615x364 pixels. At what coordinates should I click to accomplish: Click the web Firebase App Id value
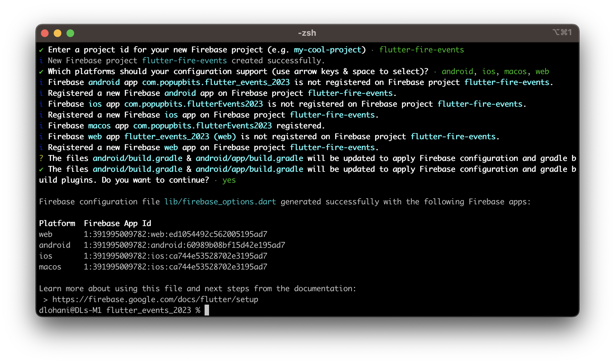click(175, 234)
